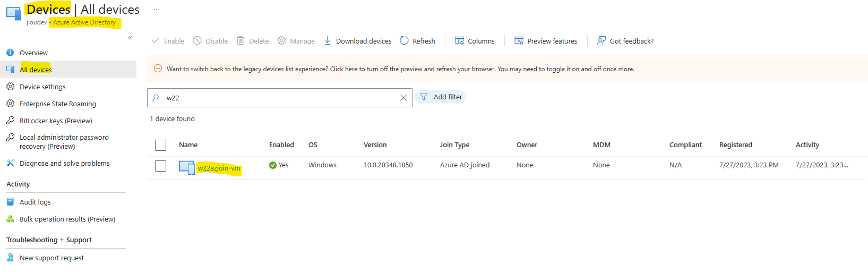The image size is (868, 272).
Task: Open Local administrator password recovery (Preview)
Action: point(64,142)
